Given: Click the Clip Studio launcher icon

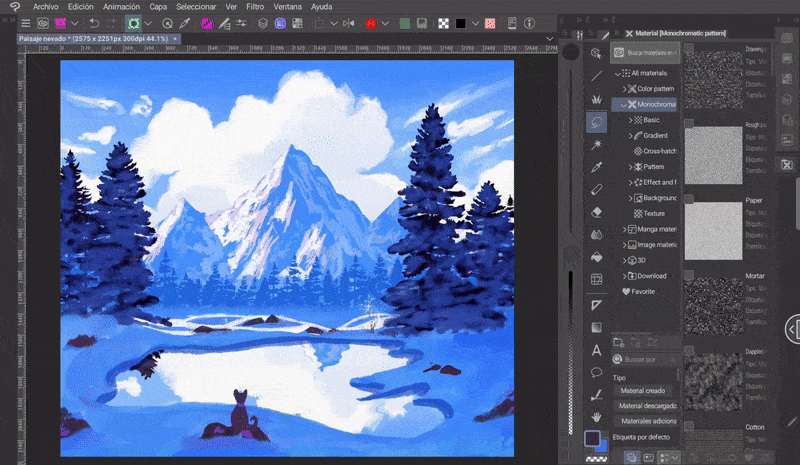Looking at the screenshot, I should click(43, 23).
